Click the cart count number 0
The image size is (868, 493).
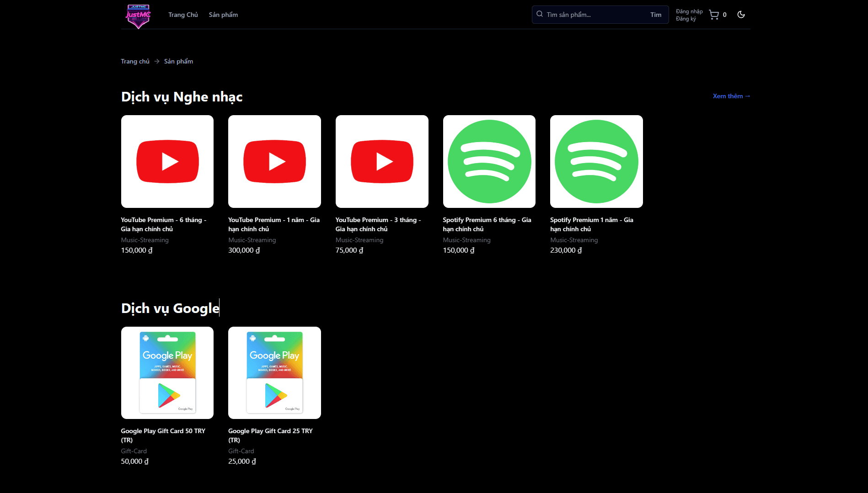[724, 15]
